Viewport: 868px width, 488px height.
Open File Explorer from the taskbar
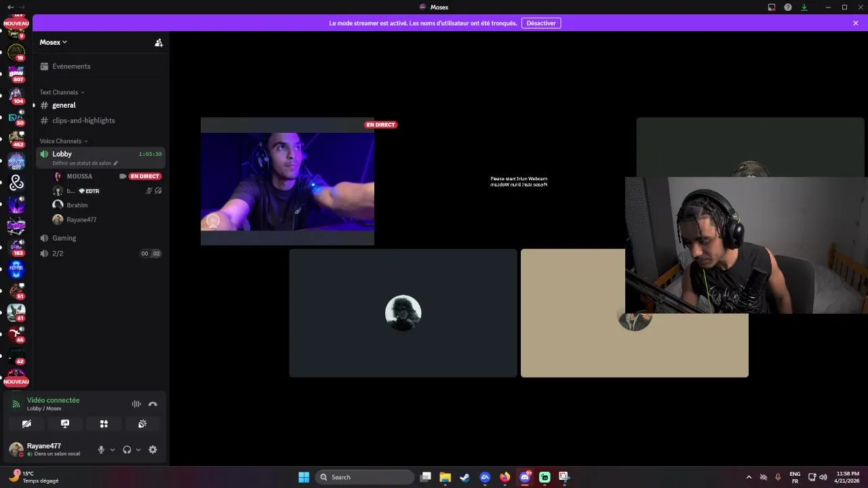pyautogui.click(x=445, y=477)
